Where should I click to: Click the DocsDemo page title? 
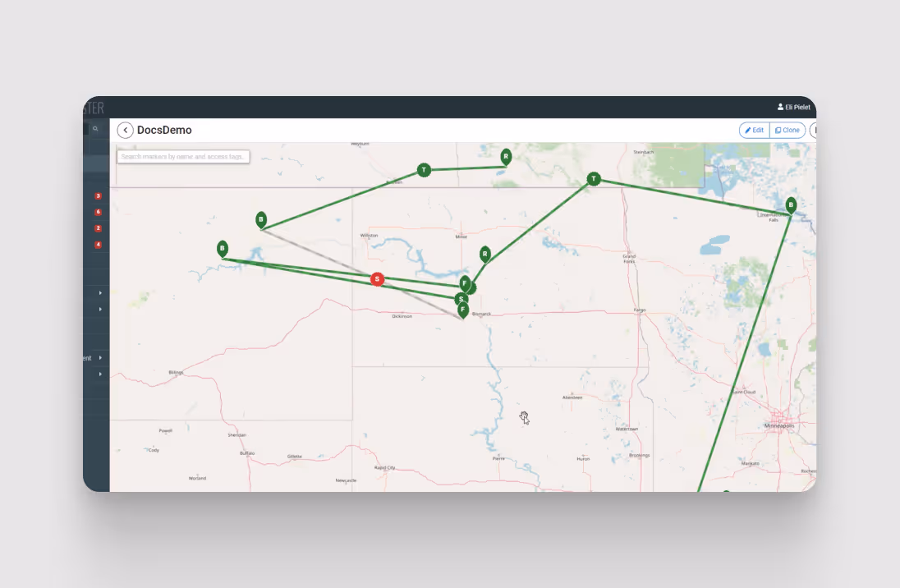click(x=164, y=131)
